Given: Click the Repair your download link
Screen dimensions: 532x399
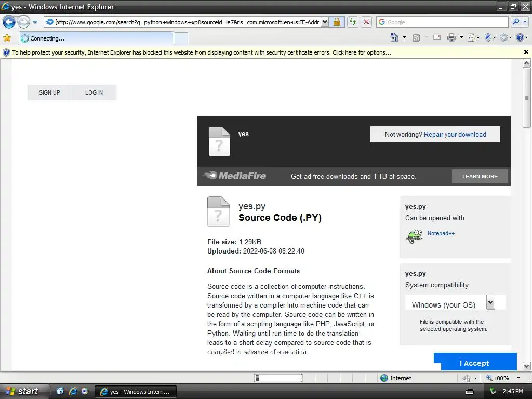Looking at the screenshot, I should (455, 135).
